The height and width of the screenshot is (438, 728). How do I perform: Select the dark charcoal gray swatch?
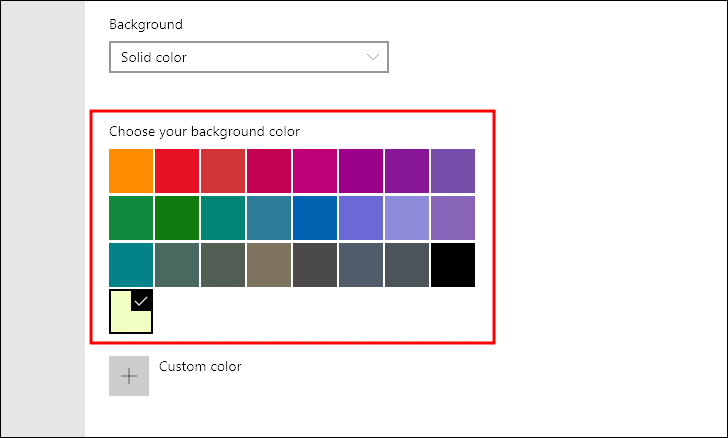315,265
